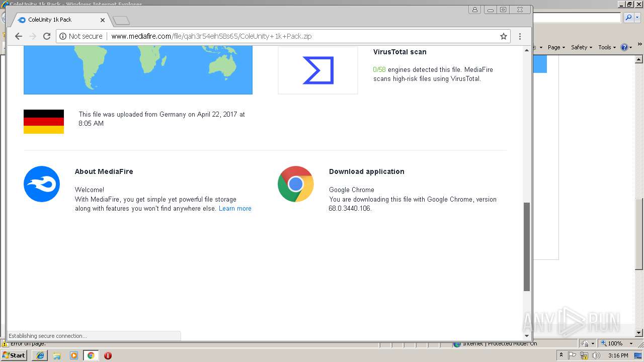The image size is (644, 362).
Task: Click the 0/58 detection count
Action: [379, 70]
